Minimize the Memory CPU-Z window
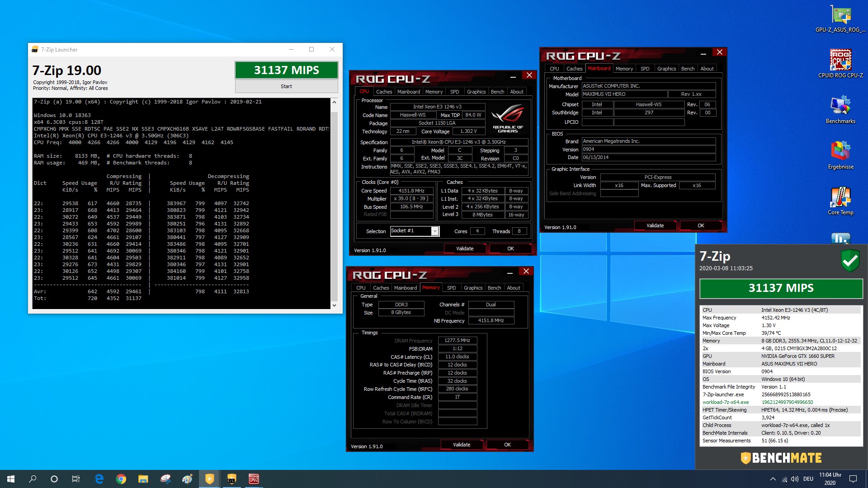Screen dimensions: 868x488 [509, 272]
